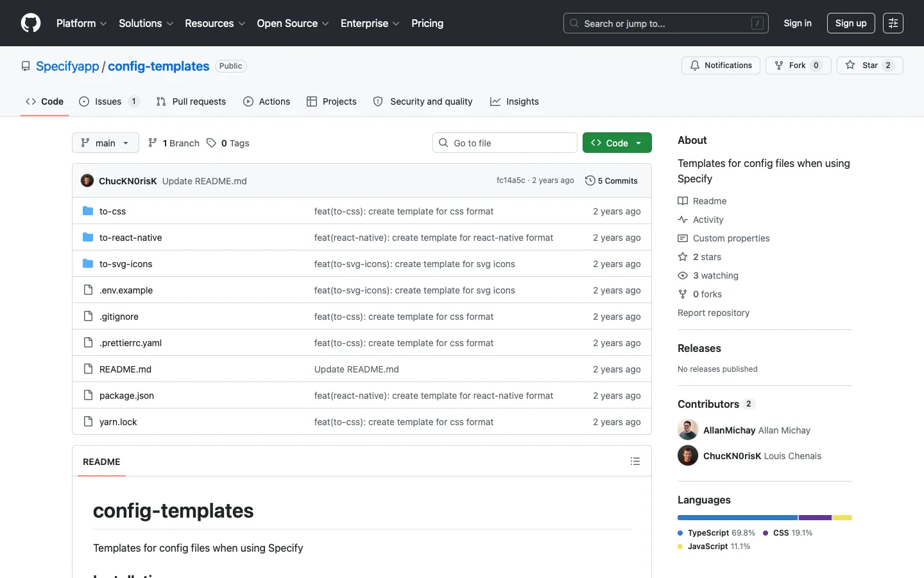Switch to the Issues tab
The image size is (924, 578).
click(x=109, y=101)
